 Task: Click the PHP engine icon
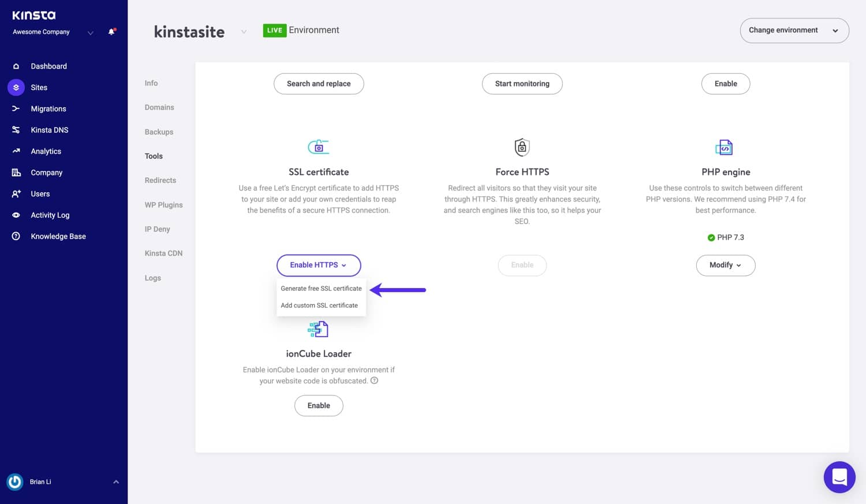724,147
